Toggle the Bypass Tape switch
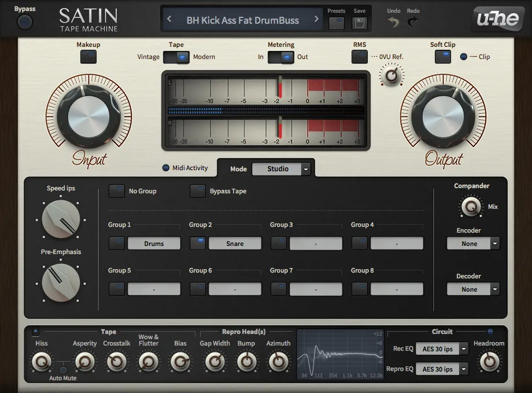 198,191
